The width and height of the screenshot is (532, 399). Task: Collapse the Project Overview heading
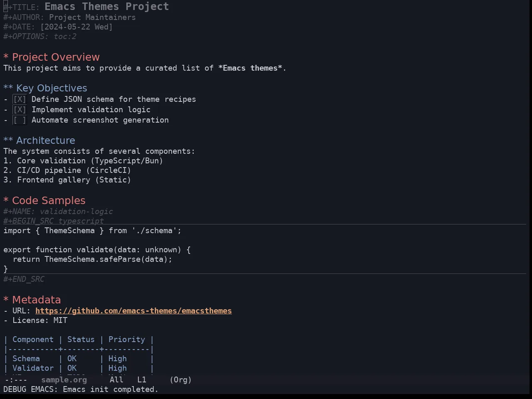[x=52, y=57]
